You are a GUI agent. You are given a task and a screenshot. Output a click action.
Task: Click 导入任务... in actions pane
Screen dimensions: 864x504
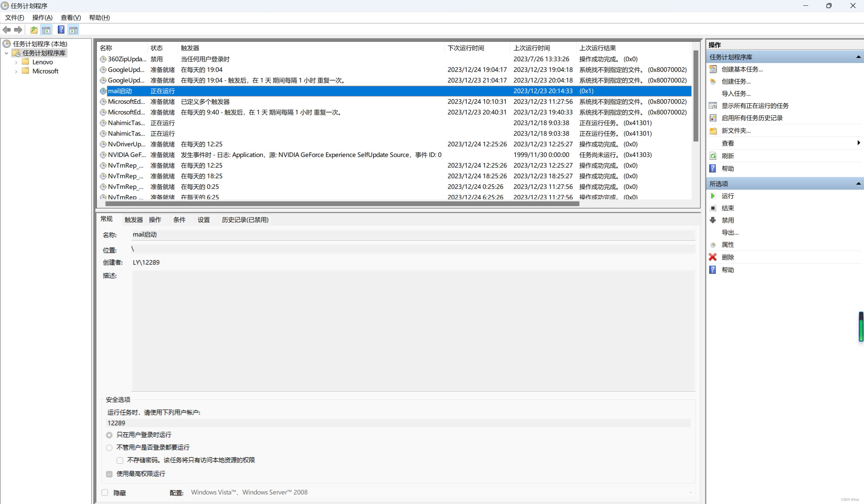click(x=736, y=94)
